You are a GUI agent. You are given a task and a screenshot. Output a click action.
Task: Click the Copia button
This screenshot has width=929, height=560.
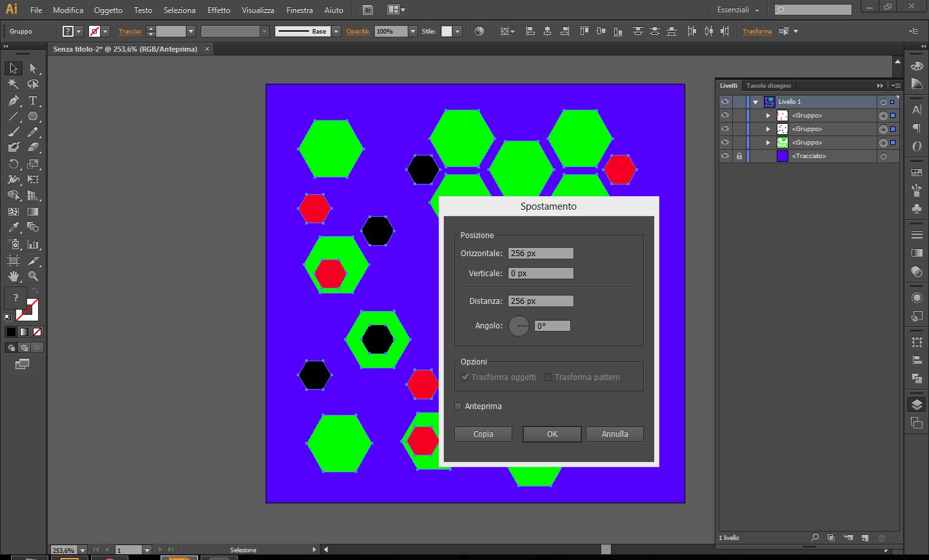(483, 434)
